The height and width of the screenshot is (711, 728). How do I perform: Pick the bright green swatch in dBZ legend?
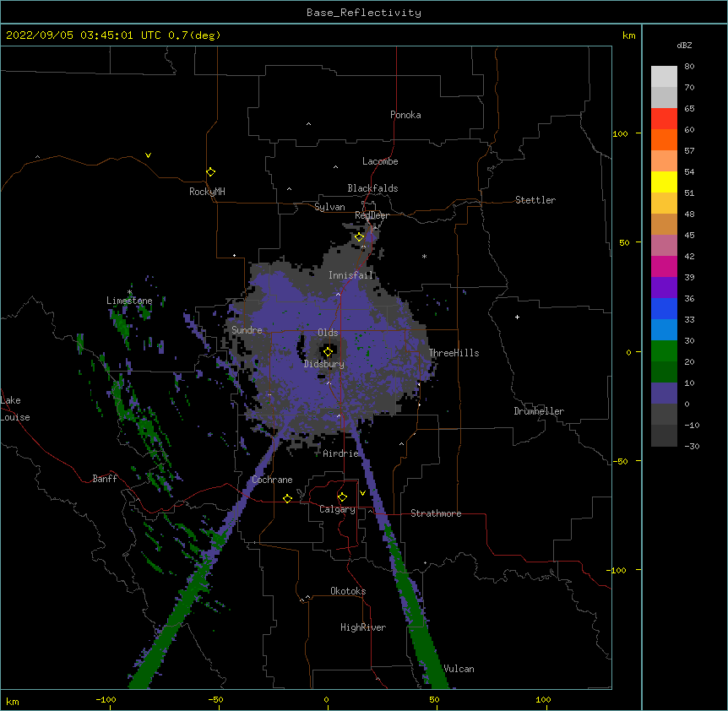coord(664,351)
